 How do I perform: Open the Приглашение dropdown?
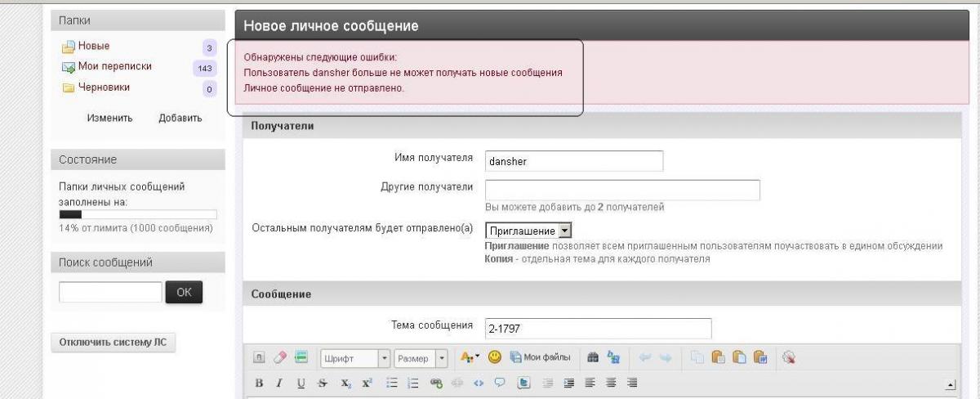[x=528, y=231]
